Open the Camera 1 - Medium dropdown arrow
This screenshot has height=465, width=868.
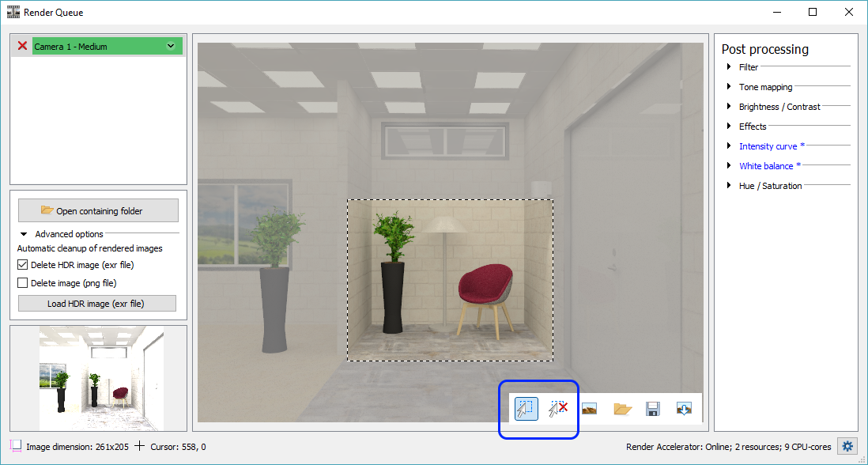pos(171,46)
